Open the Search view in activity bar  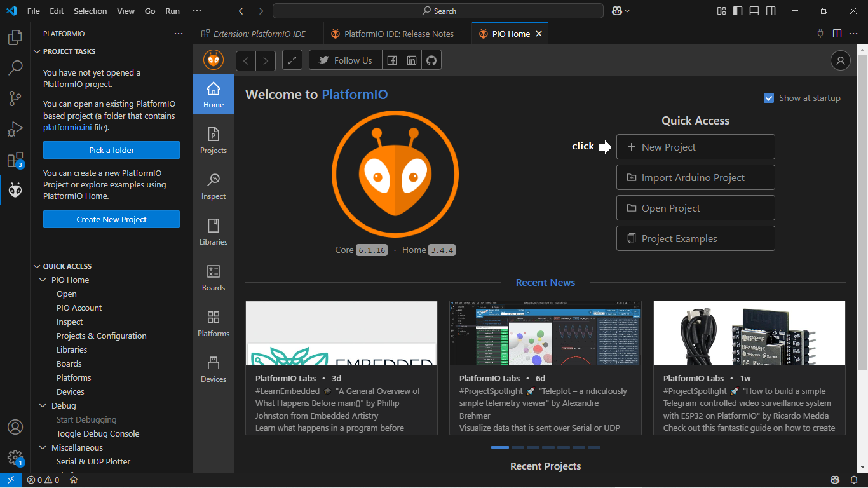coord(15,67)
